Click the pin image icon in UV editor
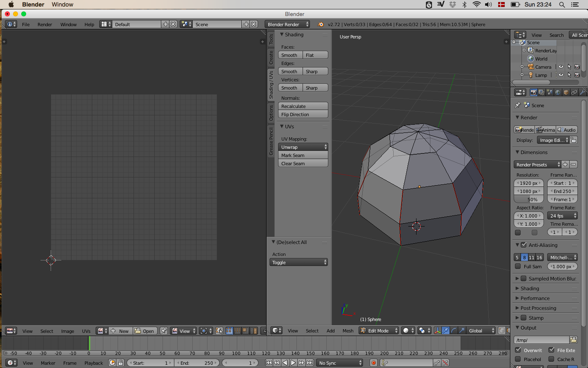The image size is (588, 368). (x=164, y=331)
